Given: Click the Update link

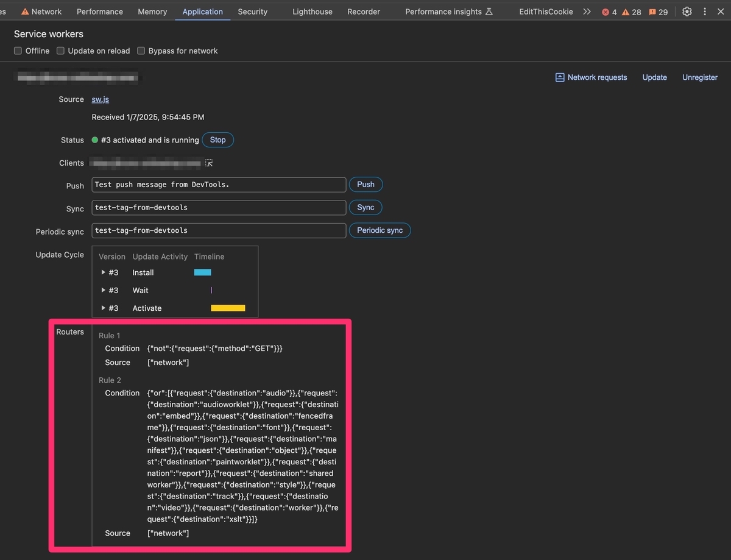Looking at the screenshot, I should coord(655,77).
